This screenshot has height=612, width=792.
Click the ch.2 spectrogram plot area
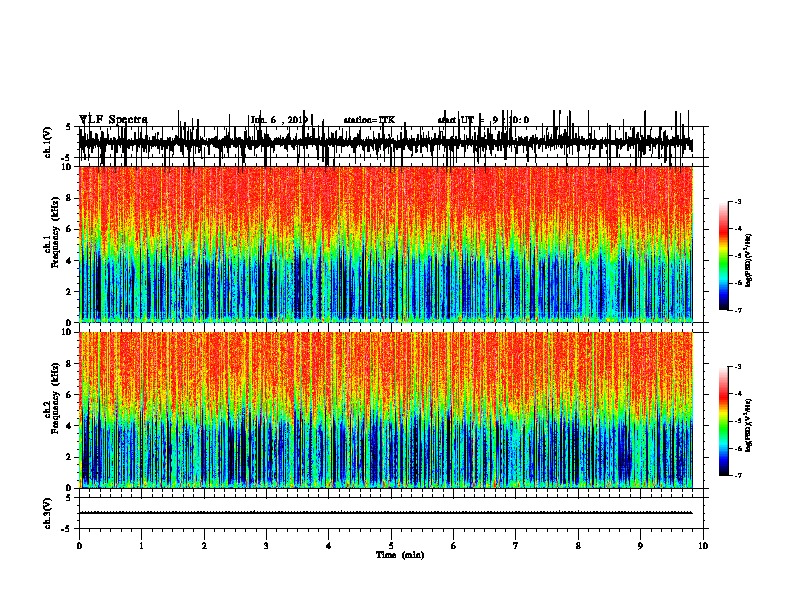pyautogui.click(x=386, y=410)
